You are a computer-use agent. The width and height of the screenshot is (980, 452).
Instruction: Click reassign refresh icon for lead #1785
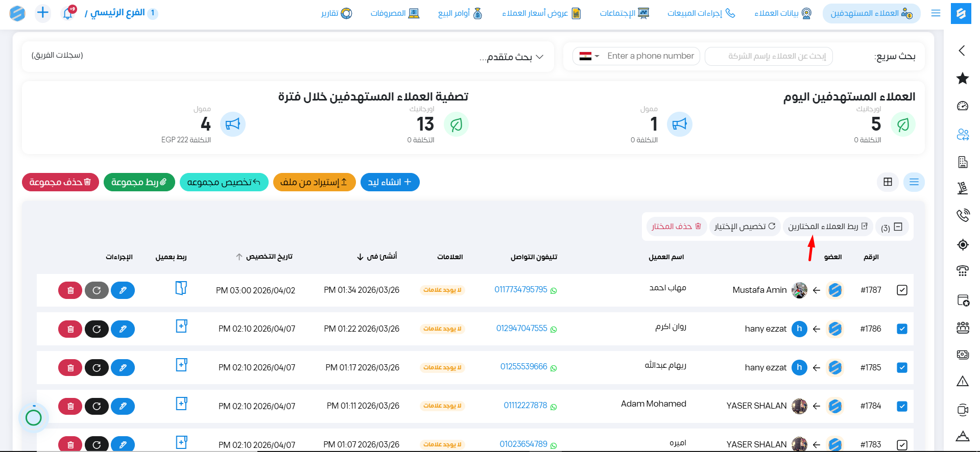[97, 368]
